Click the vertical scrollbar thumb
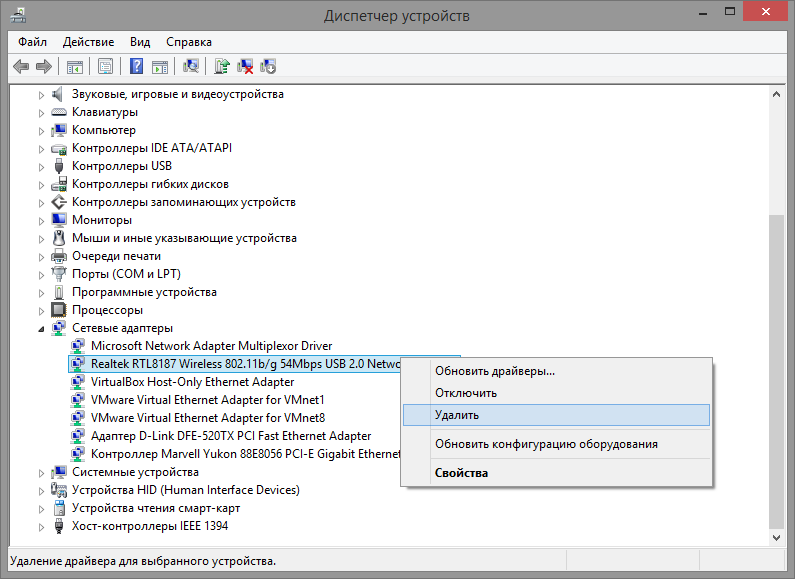Screen dimensions: 795x579 coord(776,372)
